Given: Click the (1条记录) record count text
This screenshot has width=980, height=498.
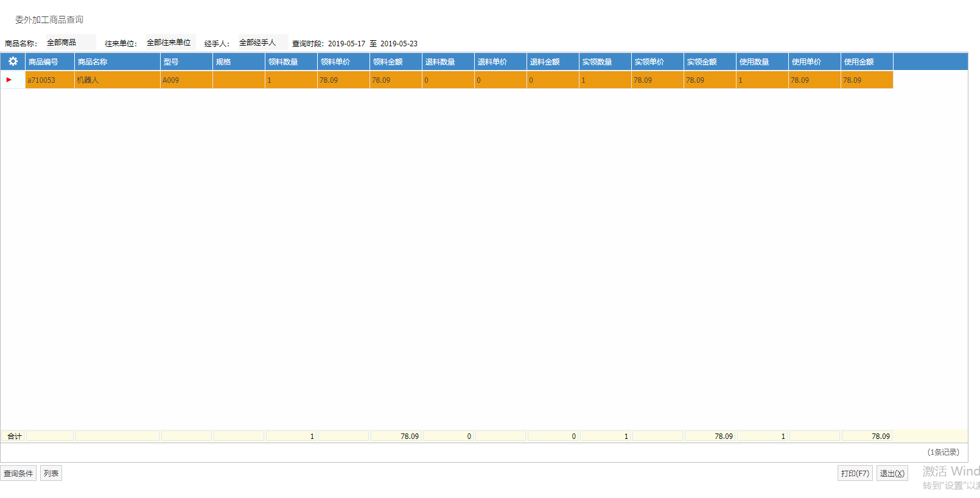Looking at the screenshot, I should (x=943, y=452).
